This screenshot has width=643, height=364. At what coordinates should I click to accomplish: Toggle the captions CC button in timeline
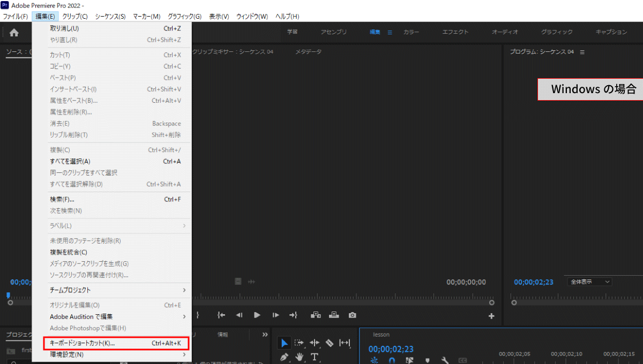[x=462, y=360]
